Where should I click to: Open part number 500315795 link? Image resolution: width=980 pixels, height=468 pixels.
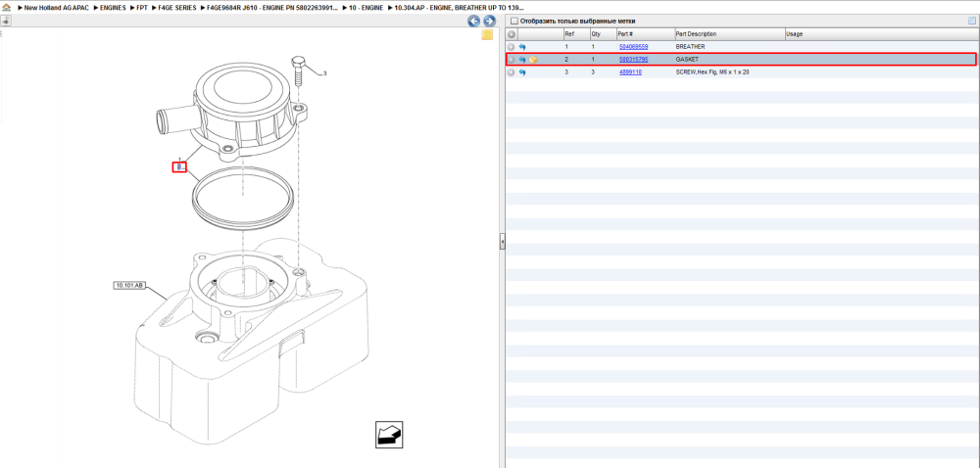click(633, 60)
